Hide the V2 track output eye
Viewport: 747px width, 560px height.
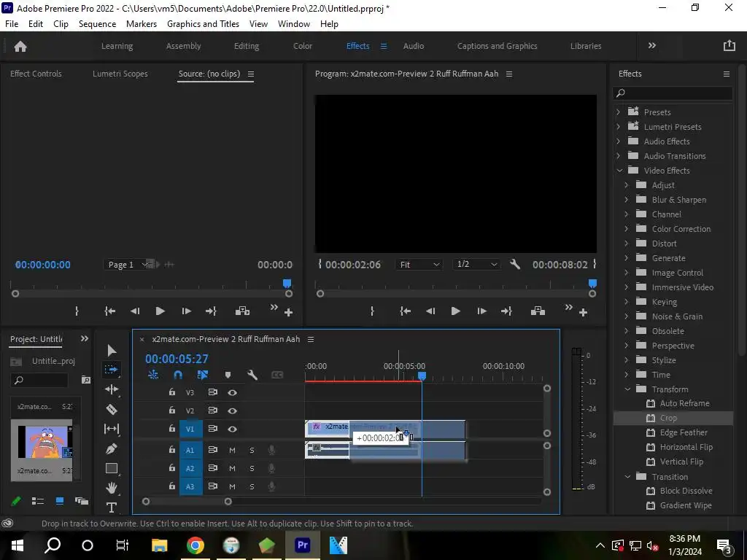pos(232,411)
